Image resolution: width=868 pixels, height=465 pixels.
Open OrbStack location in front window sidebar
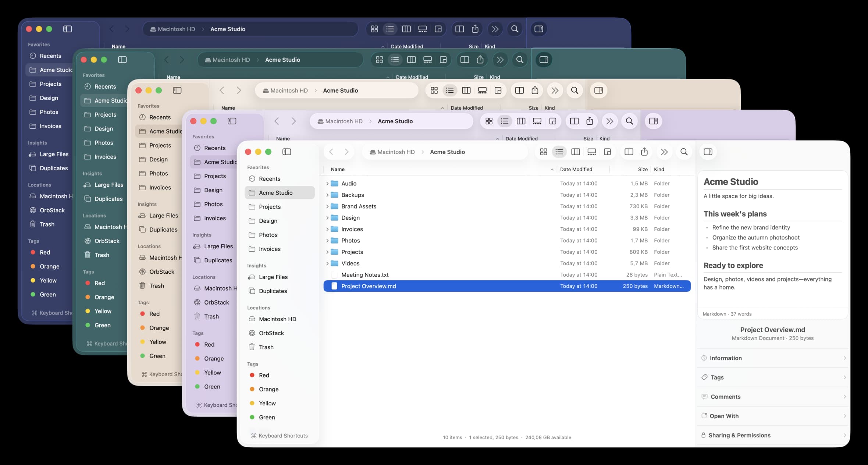pyautogui.click(x=280, y=333)
